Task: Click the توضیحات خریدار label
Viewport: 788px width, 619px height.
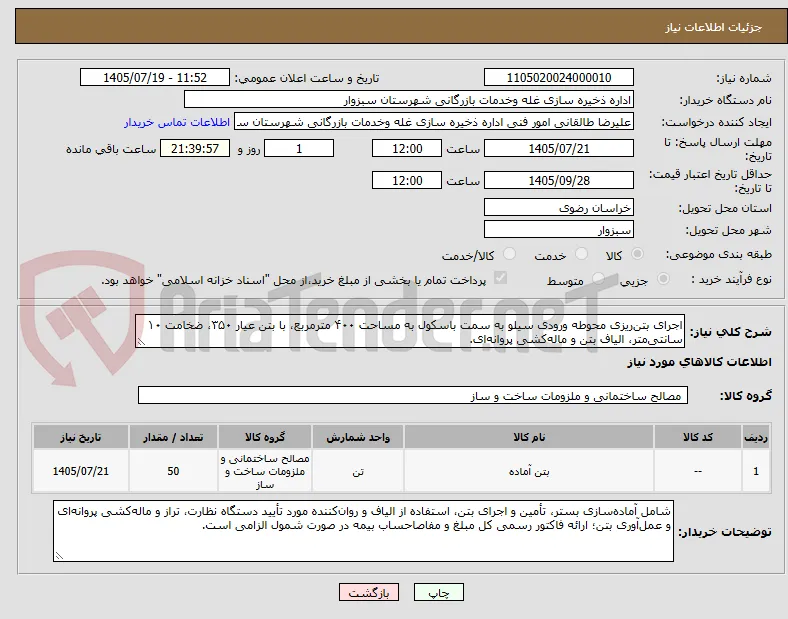Action: coord(725,532)
